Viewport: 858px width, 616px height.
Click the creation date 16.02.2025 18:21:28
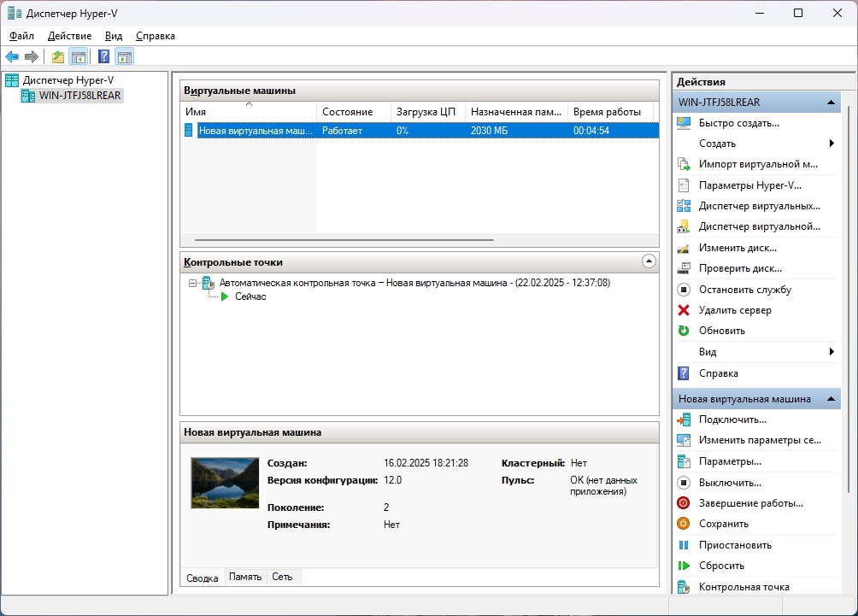pyautogui.click(x=426, y=463)
